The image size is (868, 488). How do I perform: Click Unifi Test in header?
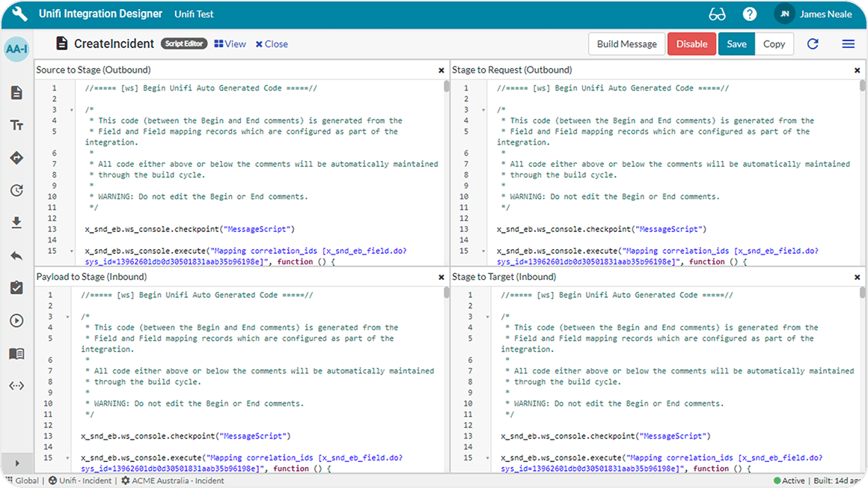[x=194, y=14]
